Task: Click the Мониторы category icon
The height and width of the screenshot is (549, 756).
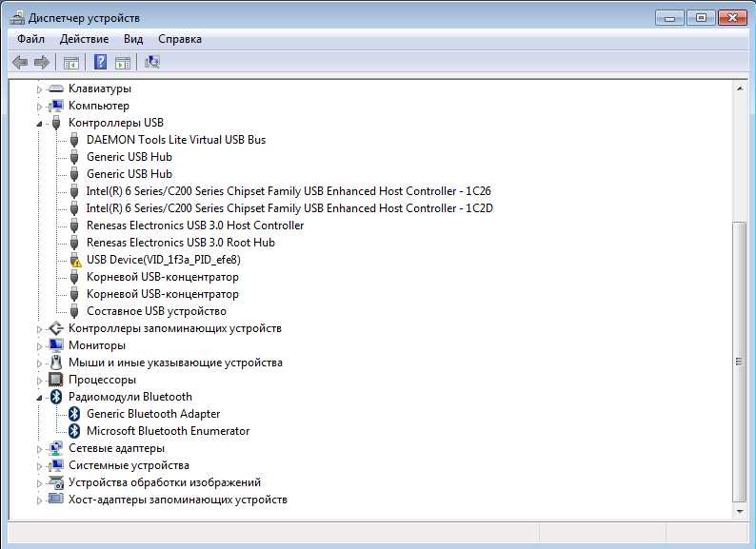Action: click(56, 345)
